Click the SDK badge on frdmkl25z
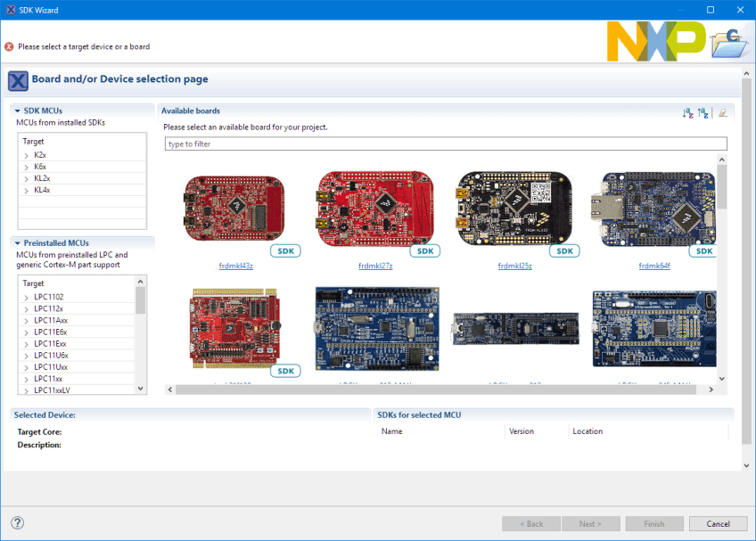This screenshot has width=756, height=541. tap(563, 251)
